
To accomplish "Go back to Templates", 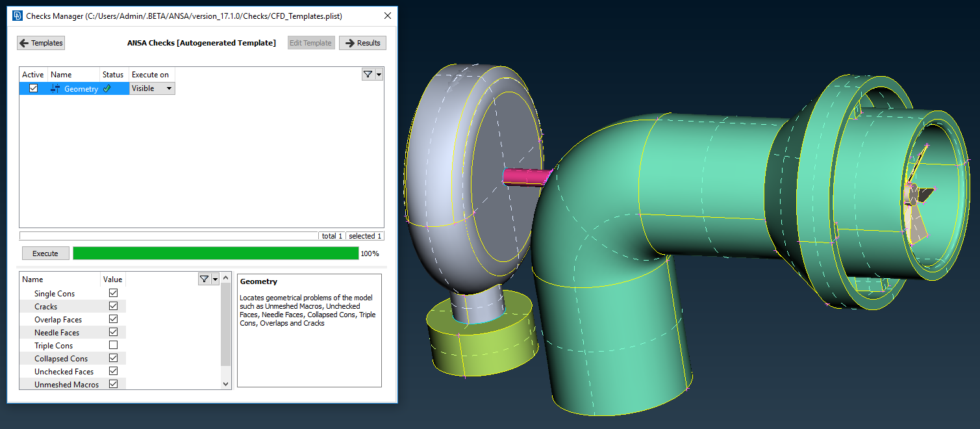I will pos(40,43).
